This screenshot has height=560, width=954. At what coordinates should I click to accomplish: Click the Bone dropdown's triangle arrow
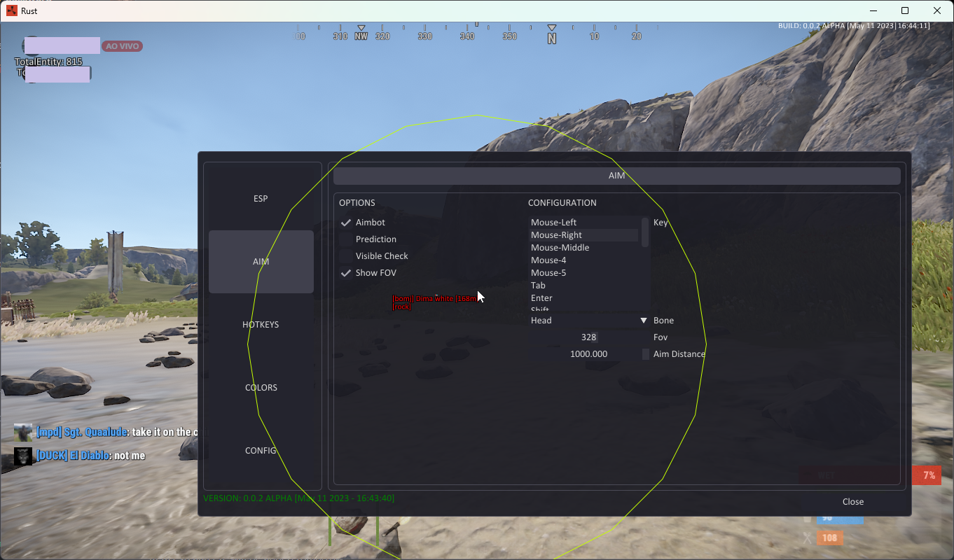[643, 320]
